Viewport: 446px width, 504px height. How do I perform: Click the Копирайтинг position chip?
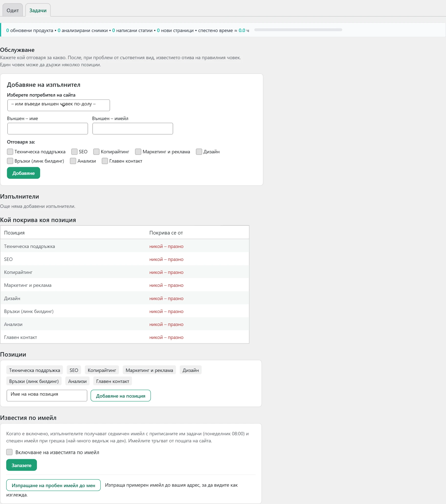102,370
